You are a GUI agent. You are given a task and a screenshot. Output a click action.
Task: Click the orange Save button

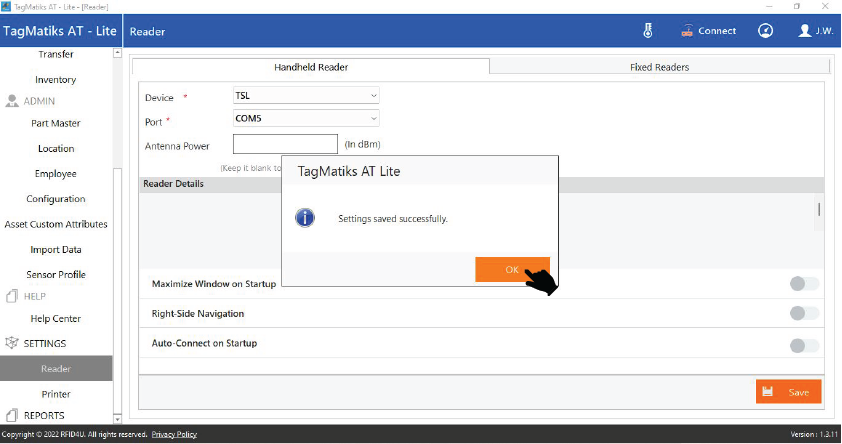pos(788,392)
